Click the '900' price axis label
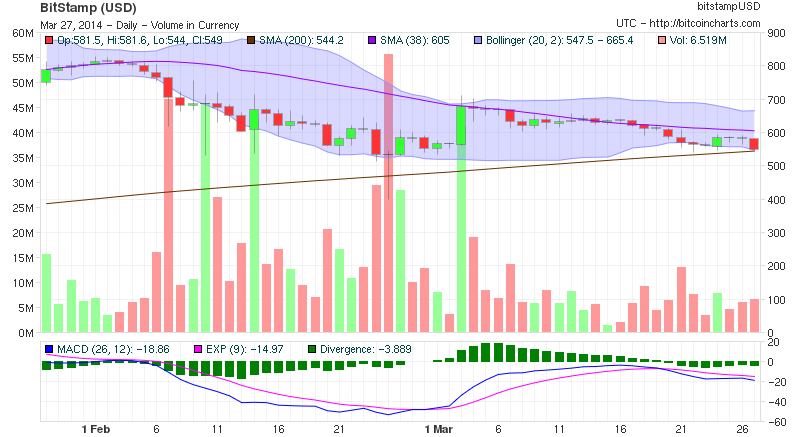This screenshot has width=800, height=437. [777, 33]
